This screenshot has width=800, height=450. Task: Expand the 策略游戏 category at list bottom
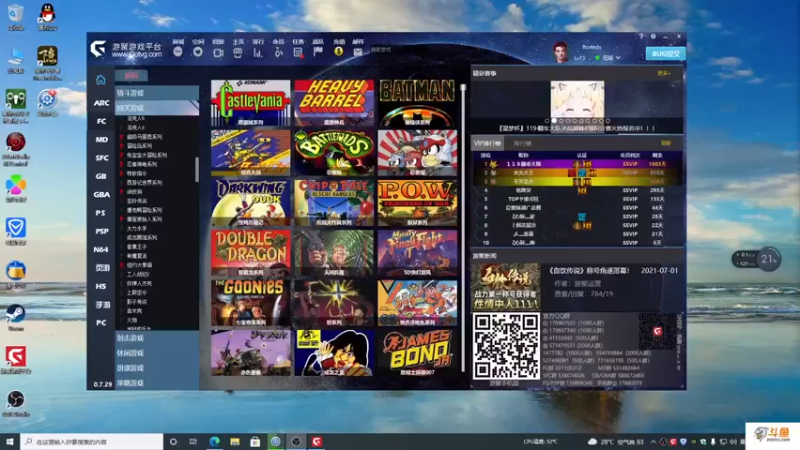157,383
